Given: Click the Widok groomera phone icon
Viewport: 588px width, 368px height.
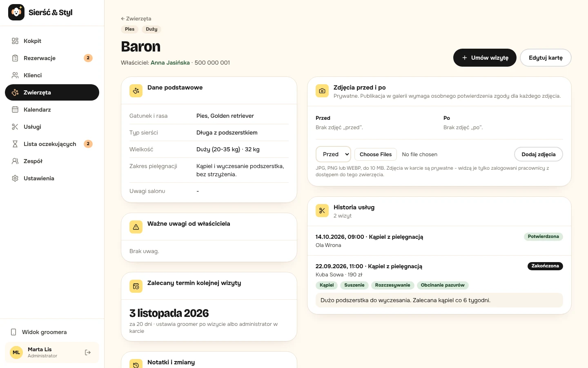Looking at the screenshot, I should [13, 332].
